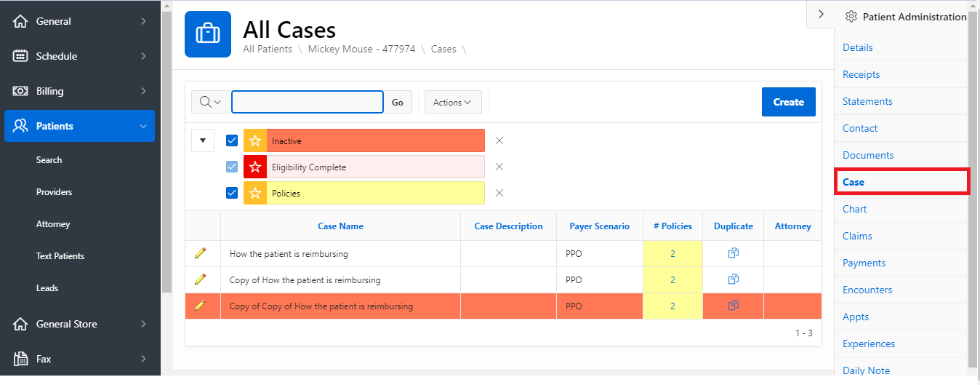Viewport: 980px width, 385px height.
Task: Edit the 'How the patient is reimbursing' case pencil
Action: 201,253
